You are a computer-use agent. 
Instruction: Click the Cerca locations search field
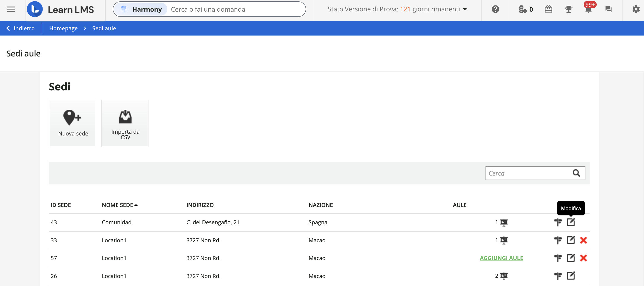coord(528,173)
